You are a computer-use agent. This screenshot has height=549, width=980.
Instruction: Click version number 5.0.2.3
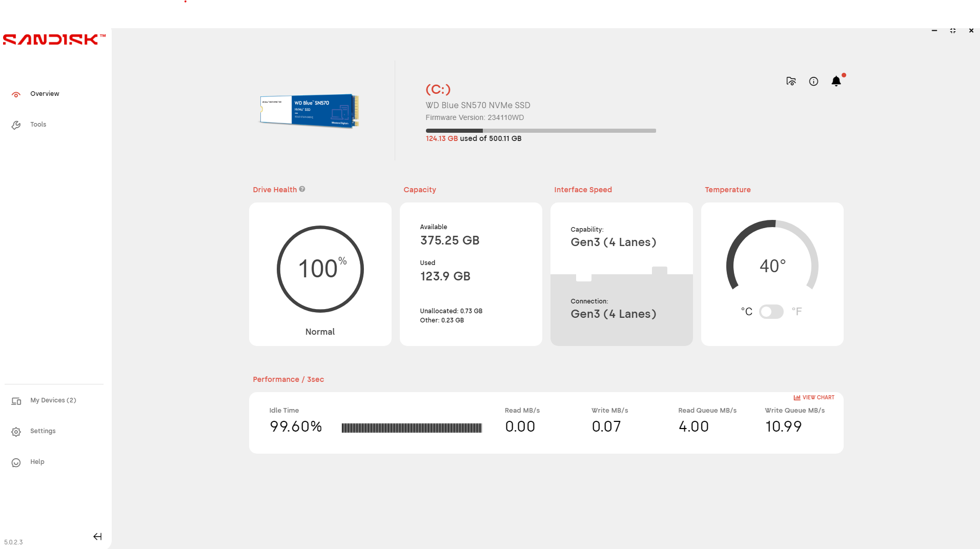[x=13, y=542]
